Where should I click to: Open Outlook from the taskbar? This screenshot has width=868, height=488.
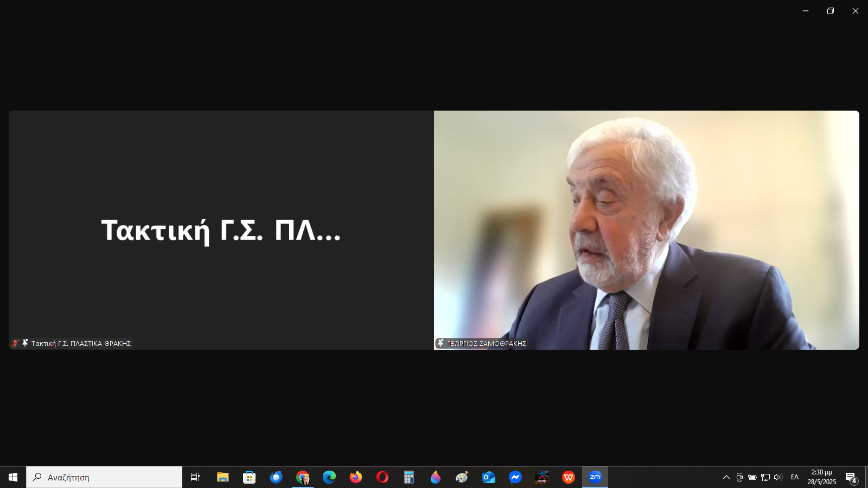(489, 477)
